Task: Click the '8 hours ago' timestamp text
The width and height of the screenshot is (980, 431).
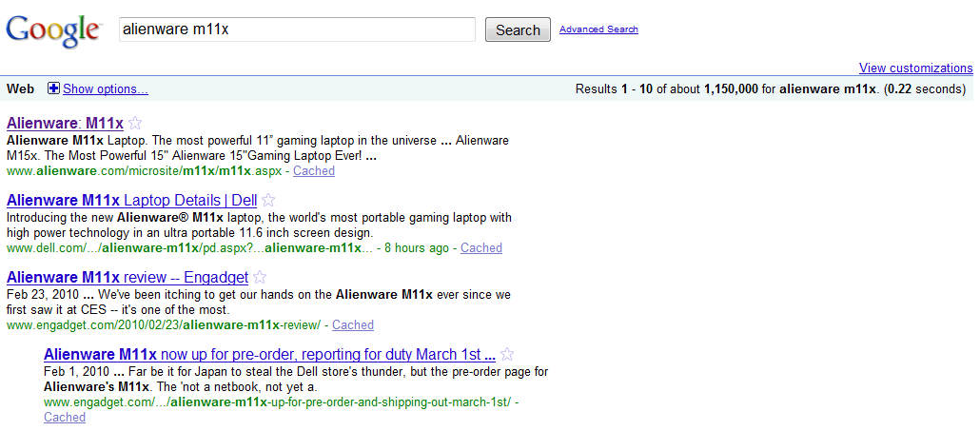Action: pos(416,248)
